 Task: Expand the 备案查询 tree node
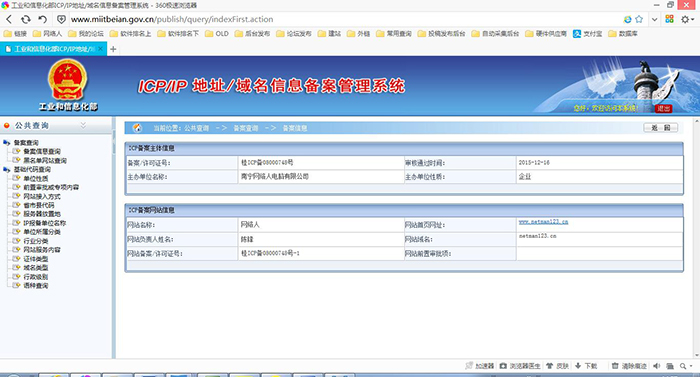pyautogui.click(x=6, y=142)
